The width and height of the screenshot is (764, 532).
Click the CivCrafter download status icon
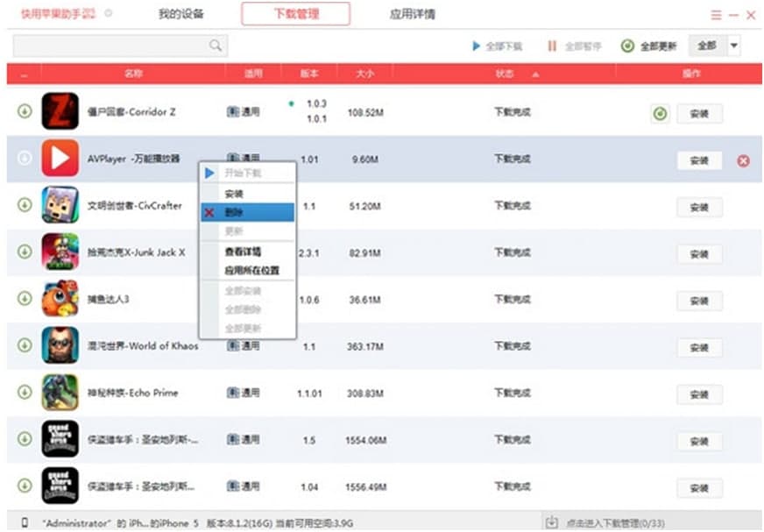point(25,205)
